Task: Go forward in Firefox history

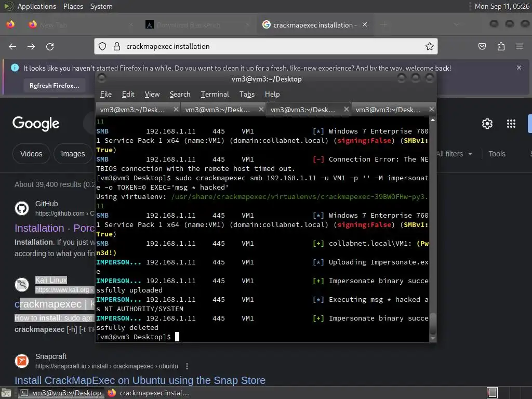Action: pos(31,46)
